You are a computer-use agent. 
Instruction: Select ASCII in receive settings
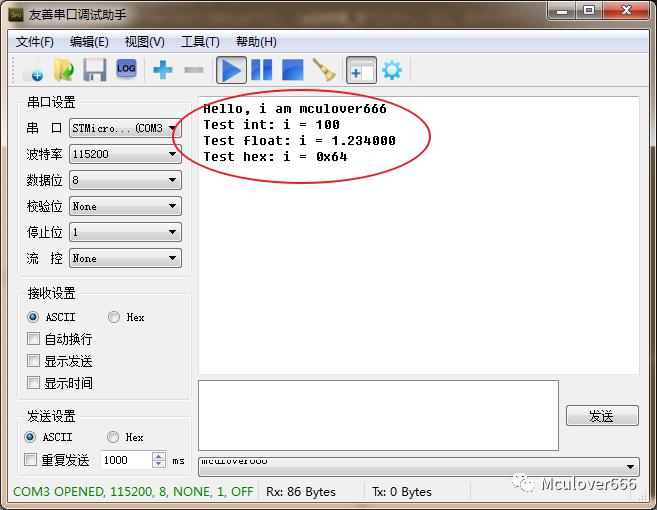click(x=51, y=317)
